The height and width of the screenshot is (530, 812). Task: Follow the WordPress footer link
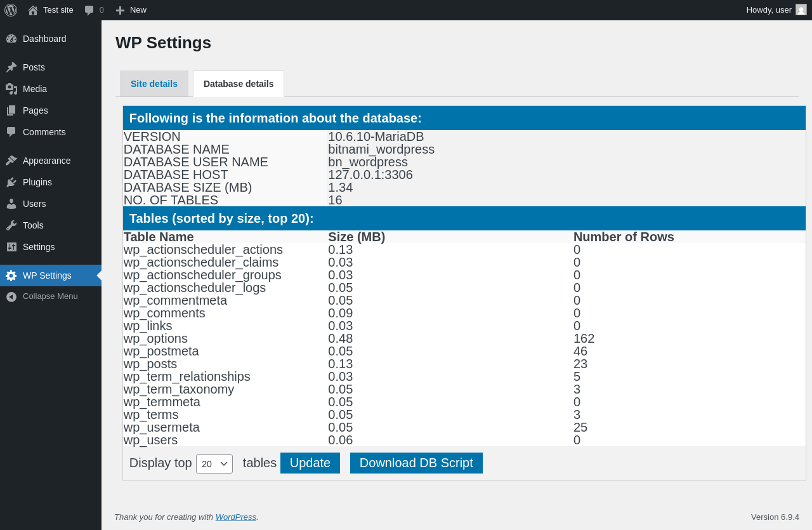click(x=236, y=517)
